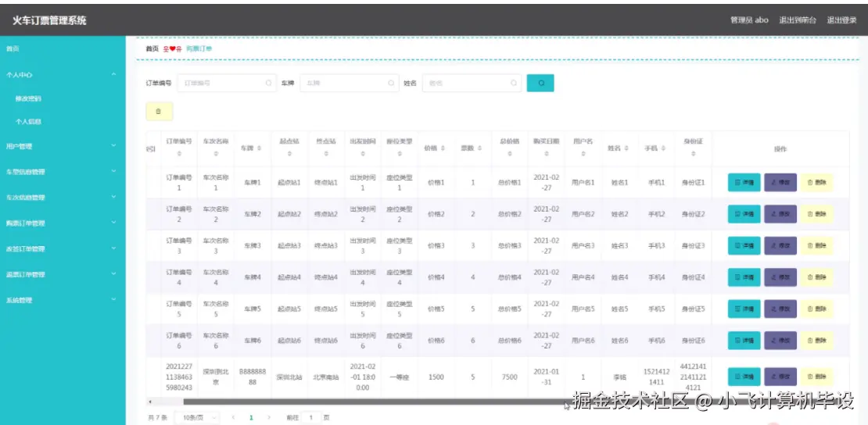868x425 pixels.
Task: Focus the 姓名 search input
Action: pyautogui.click(x=472, y=83)
